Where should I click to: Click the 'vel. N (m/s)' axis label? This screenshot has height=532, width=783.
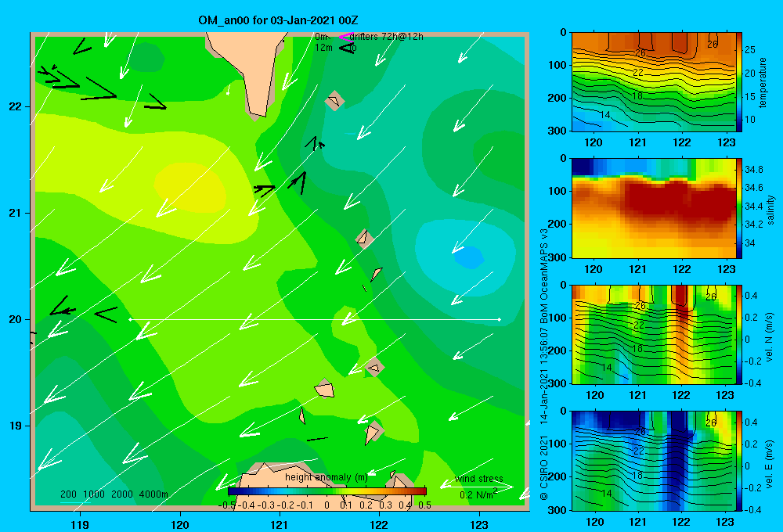point(770,337)
